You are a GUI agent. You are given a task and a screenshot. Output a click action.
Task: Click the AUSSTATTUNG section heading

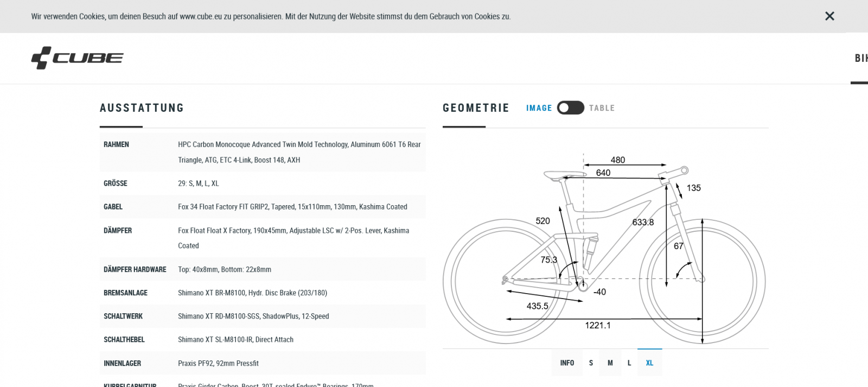(142, 108)
